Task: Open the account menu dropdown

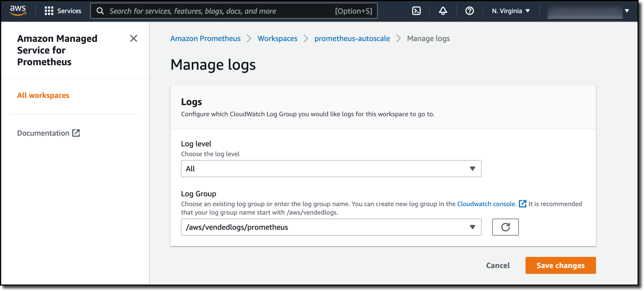Action: [589, 11]
